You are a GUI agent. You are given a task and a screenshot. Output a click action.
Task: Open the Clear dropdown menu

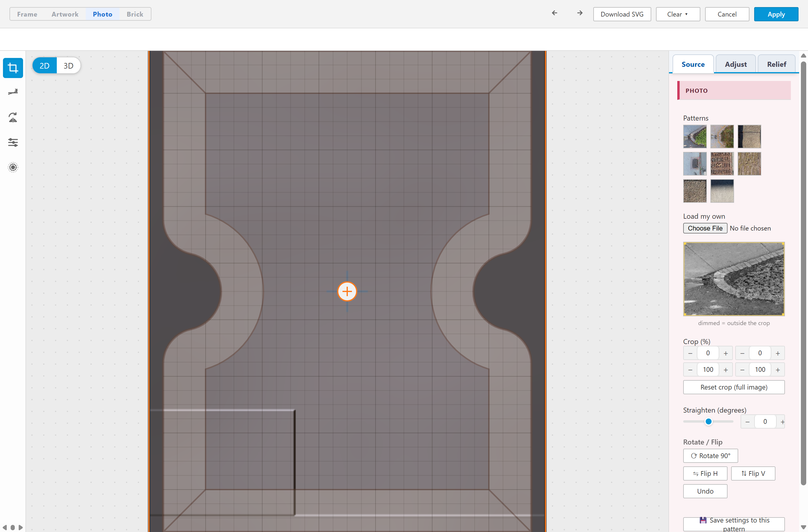click(x=678, y=14)
